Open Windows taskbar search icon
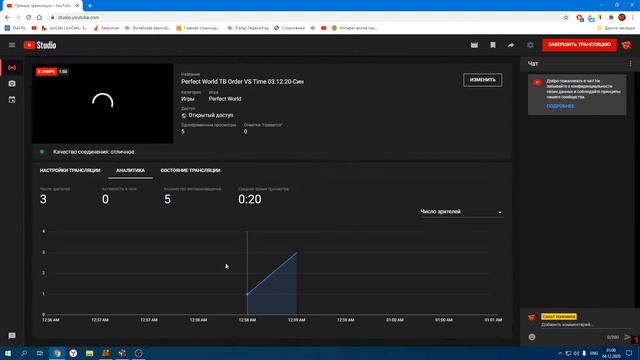Image resolution: width=640 pixels, height=360 pixels. 24,353
